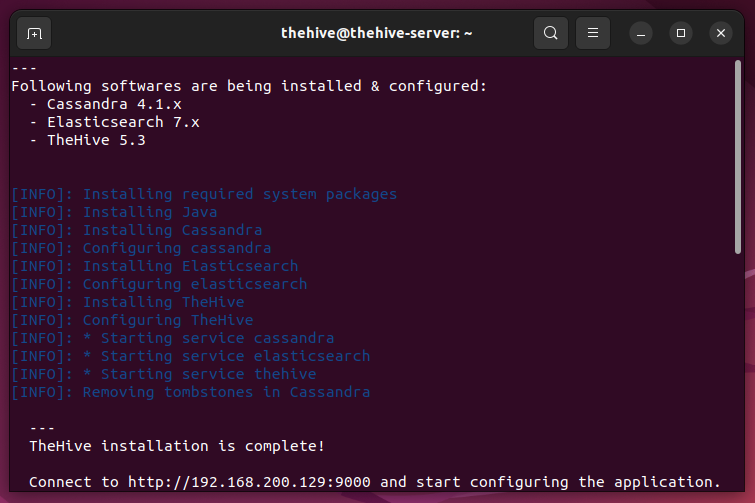Click the 'Configuring elasticsearch' log line

[159, 284]
